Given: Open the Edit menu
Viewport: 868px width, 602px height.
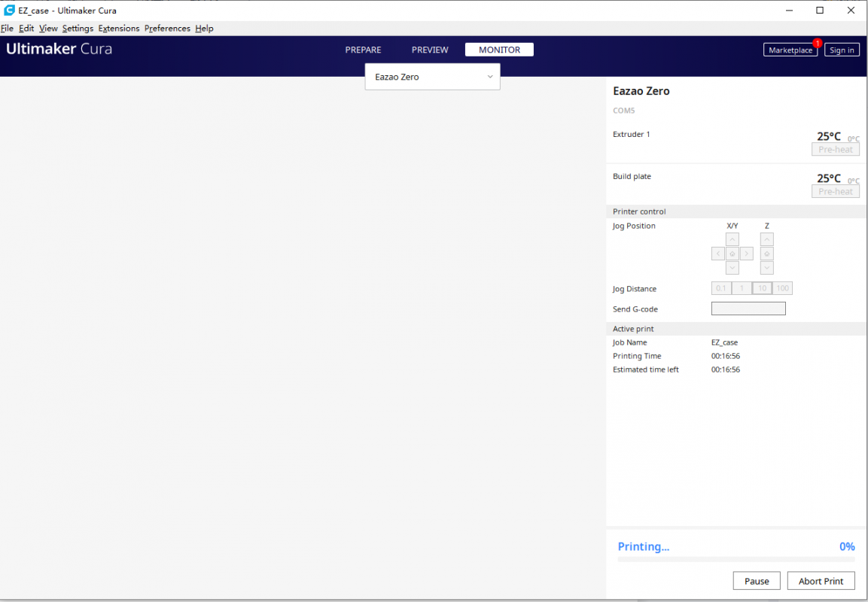Looking at the screenshot, I should coord(26,29).
